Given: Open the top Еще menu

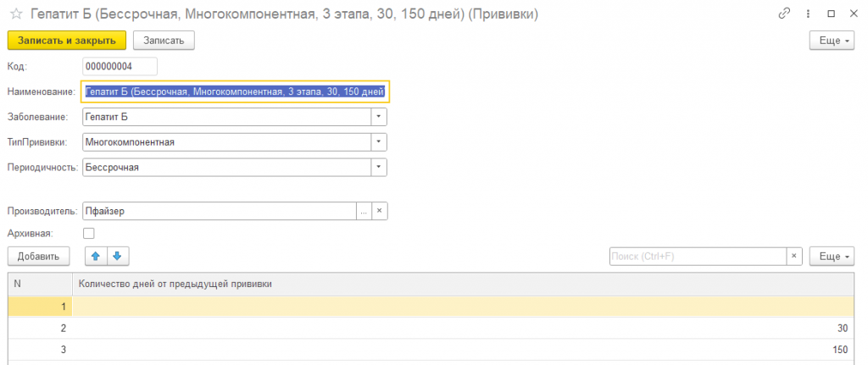Looking at the screenshot, I should tap(833, 41).
